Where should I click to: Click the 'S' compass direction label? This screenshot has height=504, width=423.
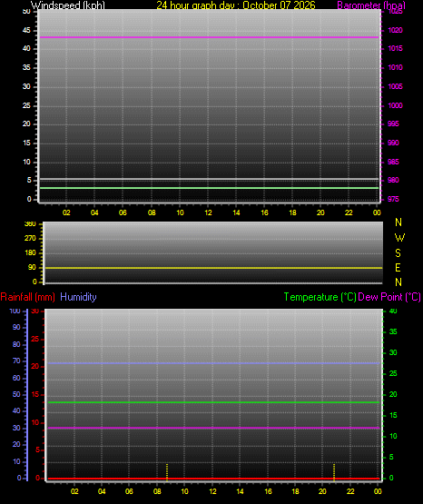pos(398,253)
